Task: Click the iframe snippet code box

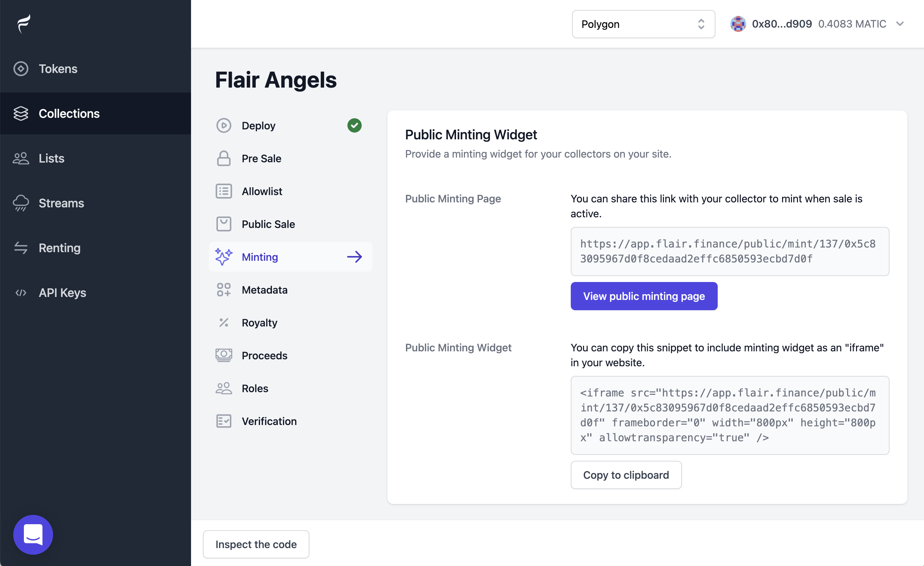Action: click(x=730, y=415)
